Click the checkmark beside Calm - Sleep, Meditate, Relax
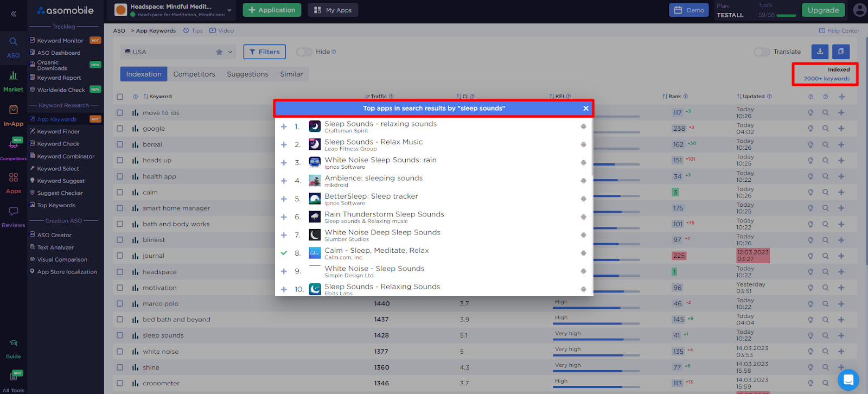The image size is (868, 394). click(284, 253)
